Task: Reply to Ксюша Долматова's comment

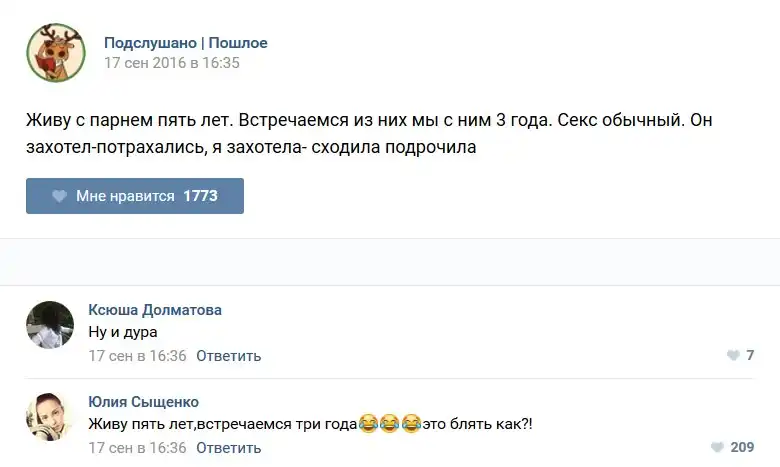Action: coord(228,356)
